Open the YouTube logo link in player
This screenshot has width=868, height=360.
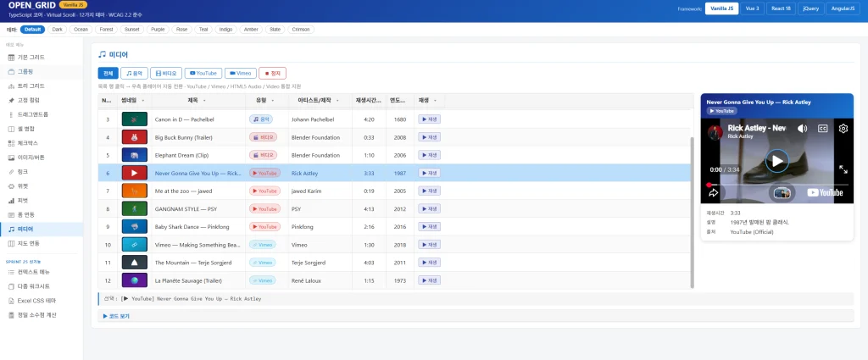pos(825,192)
